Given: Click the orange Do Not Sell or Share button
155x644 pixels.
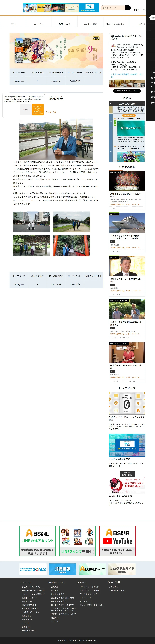Looking at the screenshot, I should (x=38, y=110).
